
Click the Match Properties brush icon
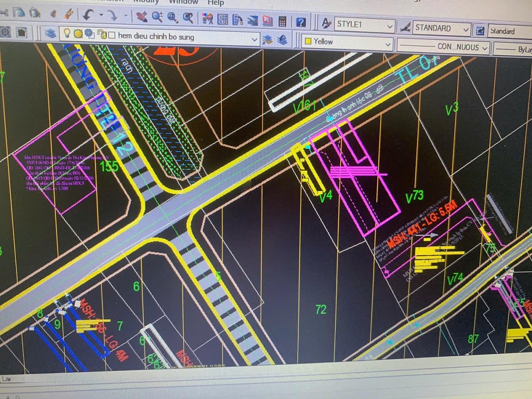tap(69, 14)
